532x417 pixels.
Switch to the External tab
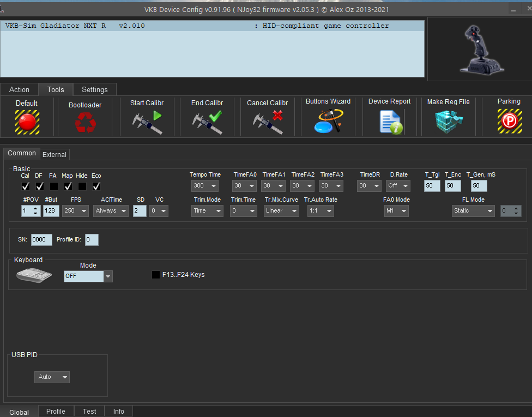point(55,155)
